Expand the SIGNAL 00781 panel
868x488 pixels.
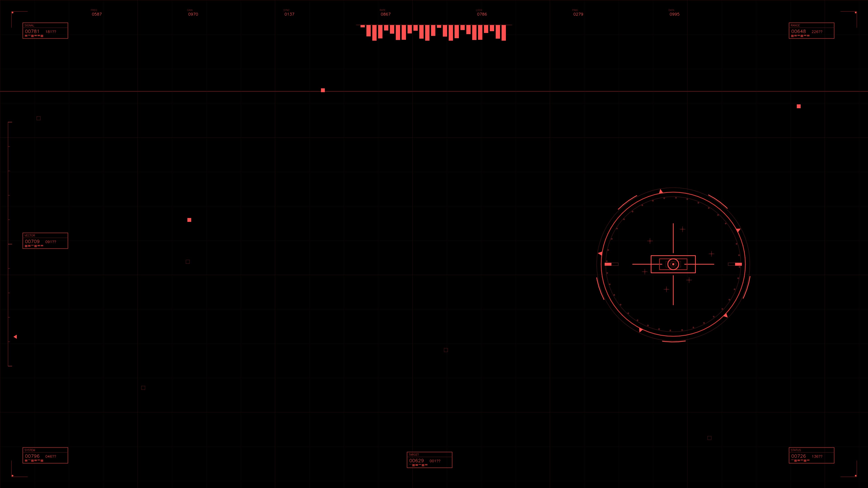coord(45,31)
